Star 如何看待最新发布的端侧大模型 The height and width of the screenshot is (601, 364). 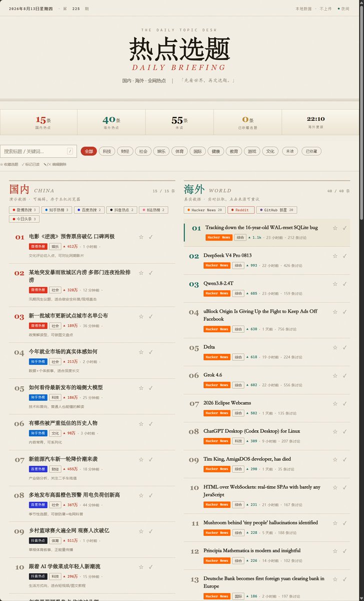(x=141, y=388)
